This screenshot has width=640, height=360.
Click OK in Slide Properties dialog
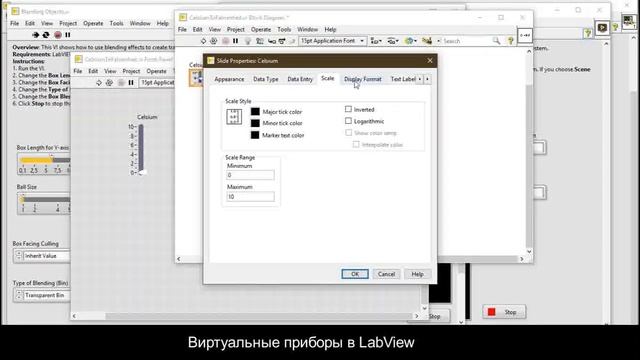pos(355,274)
